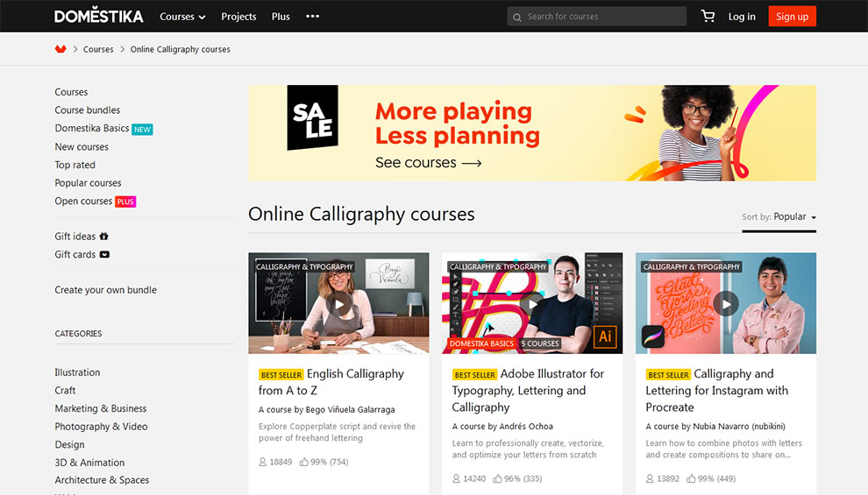Open the Plus menu item
The width and height of the screenshot is (868, 495).
pos(281,17)
